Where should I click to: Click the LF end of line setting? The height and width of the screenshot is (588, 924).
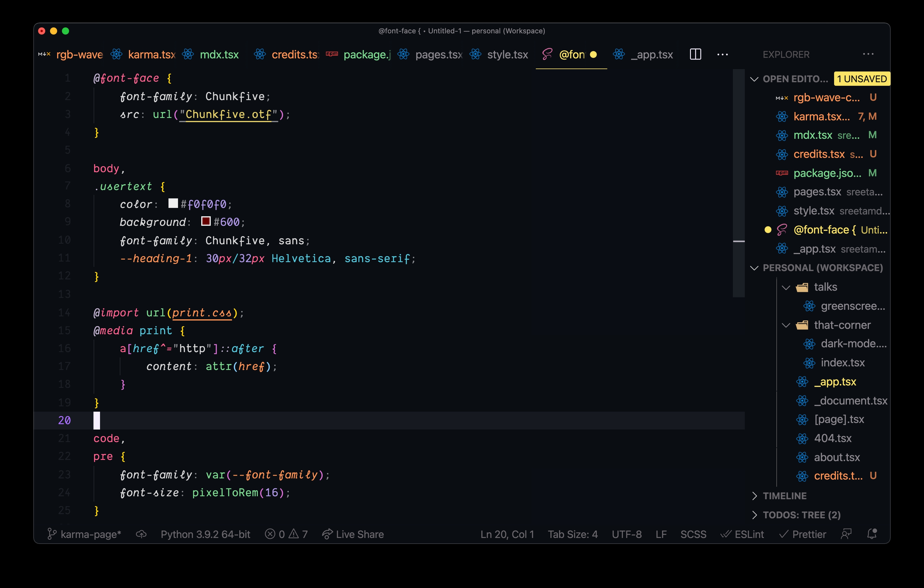[661, 534]
